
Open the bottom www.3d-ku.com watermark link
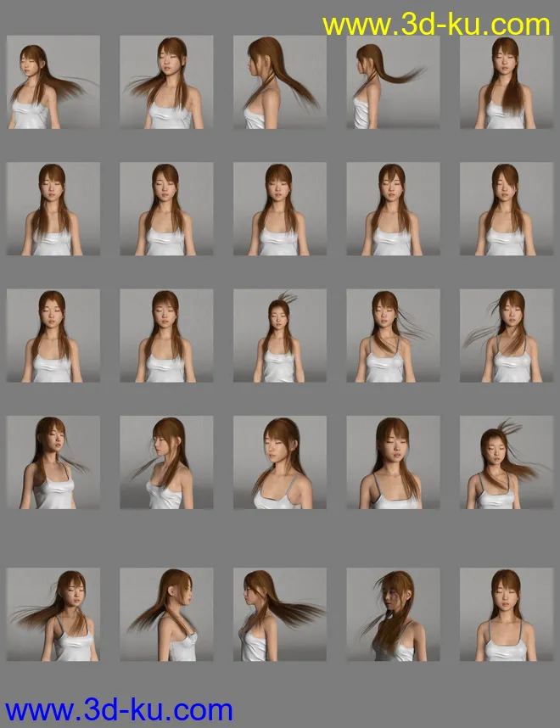point(119,709)
